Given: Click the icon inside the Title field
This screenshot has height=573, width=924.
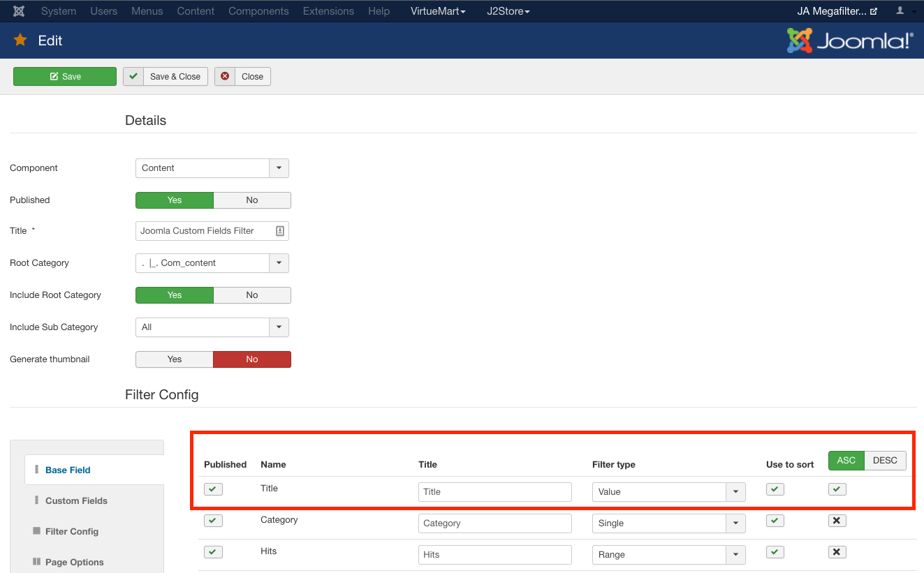Looking at the screenshot, I should (x=279, y=231).
